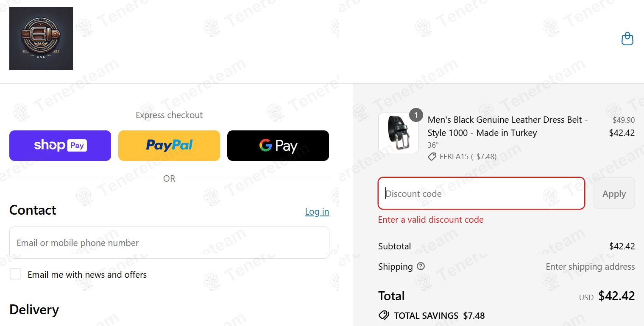
Task: Focus the Discount code field
Action: point(481,193)
